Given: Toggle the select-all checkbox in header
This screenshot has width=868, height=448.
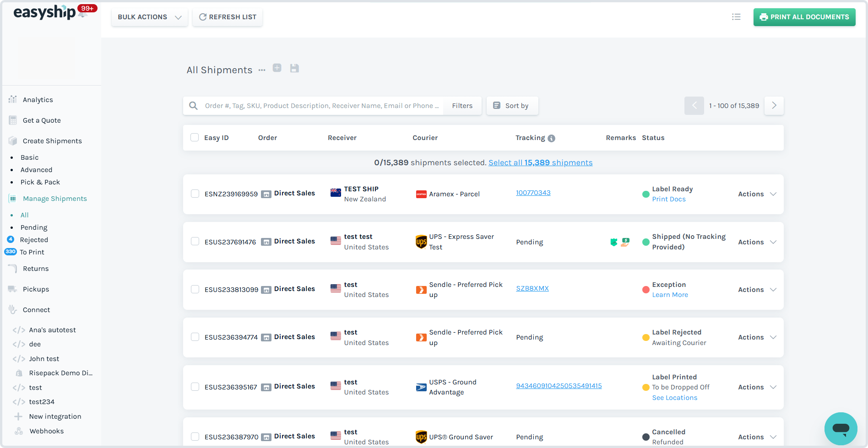Looking at the screenshot, I should (195, 138).
